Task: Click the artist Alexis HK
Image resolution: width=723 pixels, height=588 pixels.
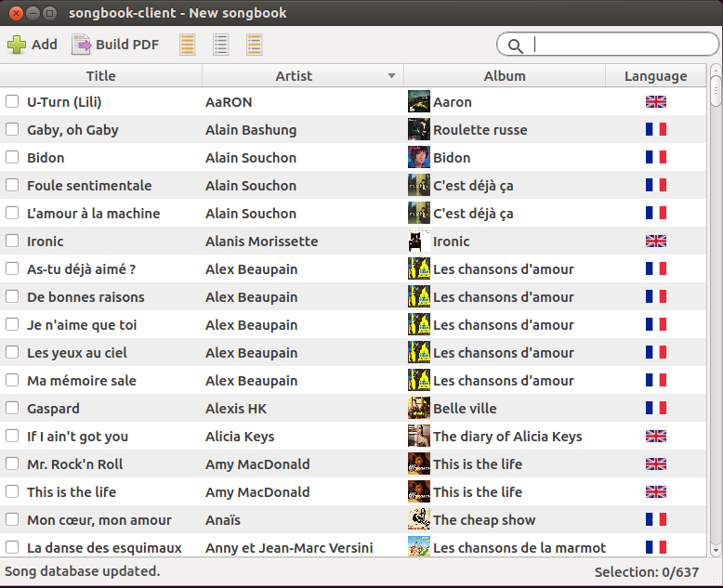Action: [x=236, y=409]
